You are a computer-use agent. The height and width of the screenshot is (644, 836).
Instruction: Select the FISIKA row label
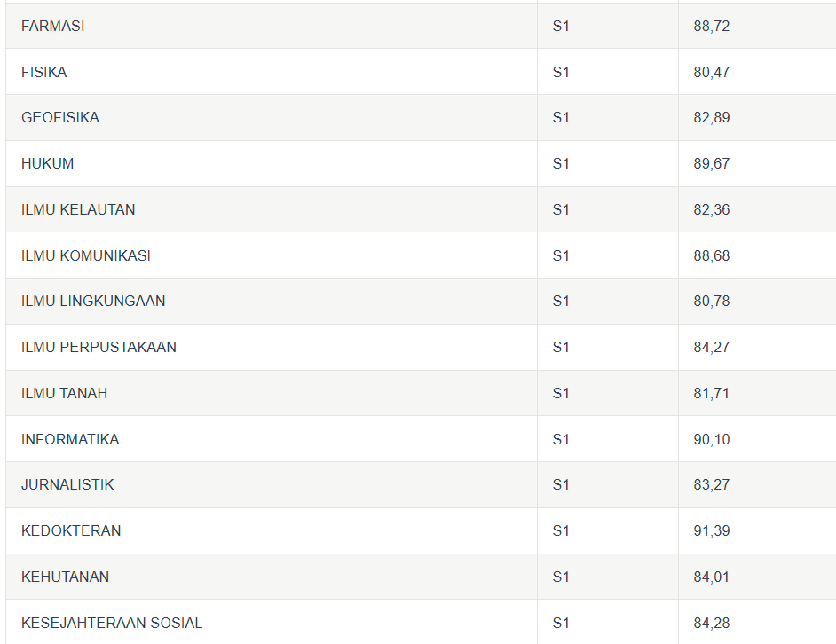click(44, 73)
